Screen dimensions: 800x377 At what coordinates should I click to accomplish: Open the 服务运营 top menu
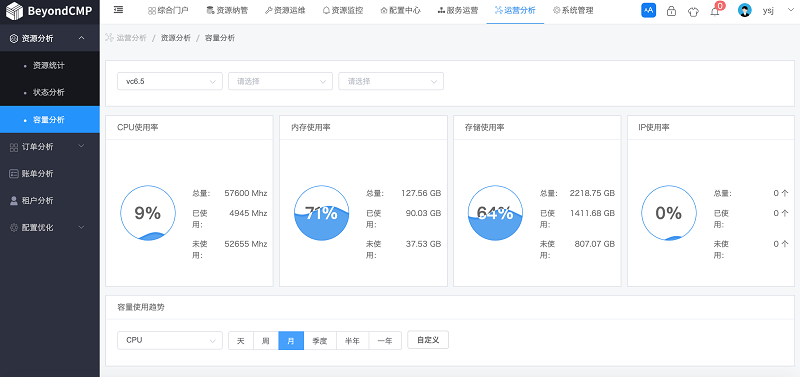click(x=458, y=10)
